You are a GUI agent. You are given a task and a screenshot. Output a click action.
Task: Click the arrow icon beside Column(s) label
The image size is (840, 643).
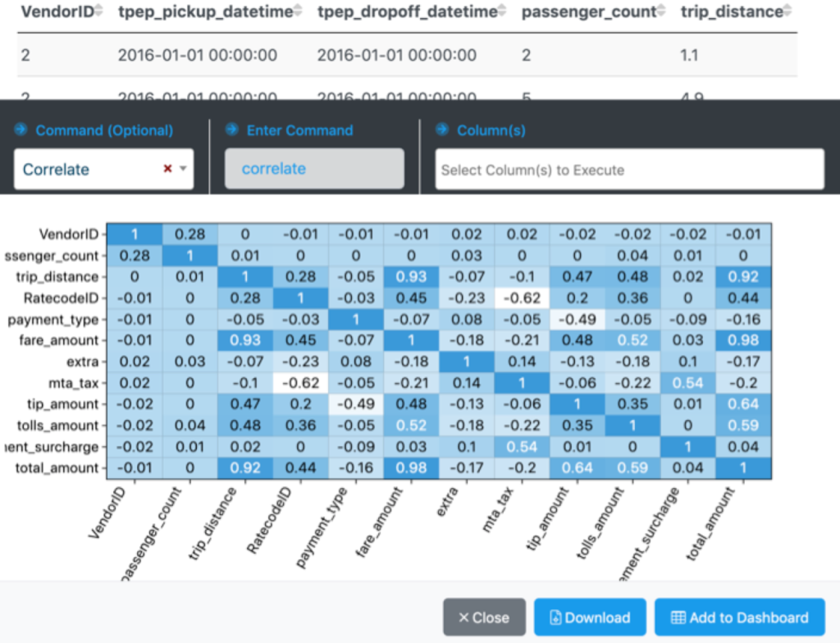point(442,130)
